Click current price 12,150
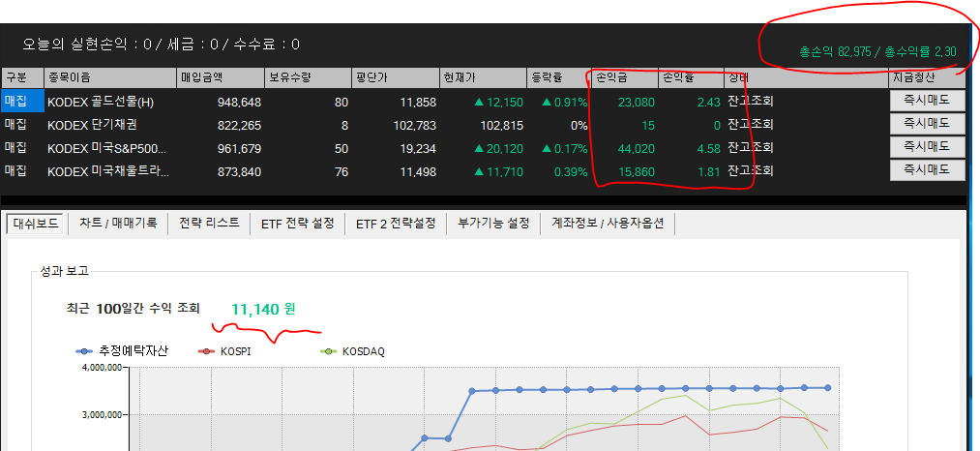This screenshot has height=451, width=980. coord(504,102)
